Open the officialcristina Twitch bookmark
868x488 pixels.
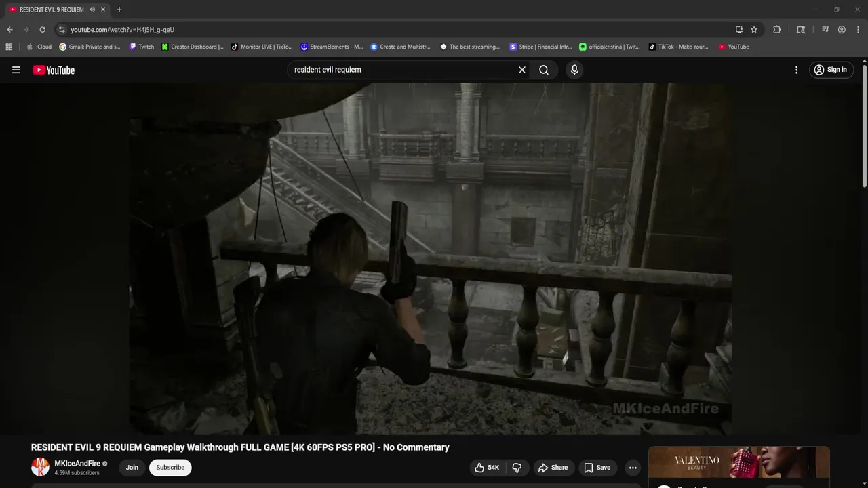[610, 47]
